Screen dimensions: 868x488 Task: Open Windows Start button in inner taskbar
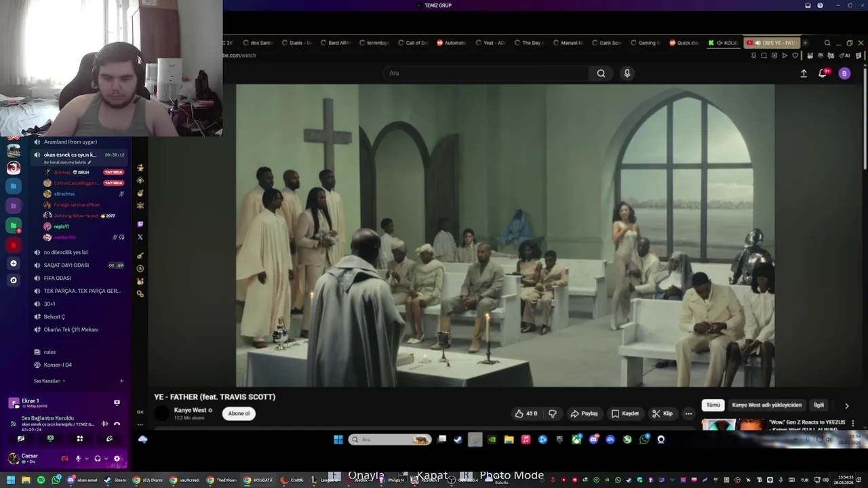pos(338,439)
